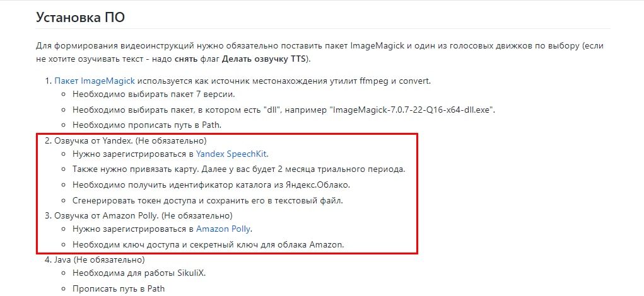Screen dimensions: 644x296
Task: Click the "Необходимо выбирать пакет 7 версии" item
Action: point(154,94)
